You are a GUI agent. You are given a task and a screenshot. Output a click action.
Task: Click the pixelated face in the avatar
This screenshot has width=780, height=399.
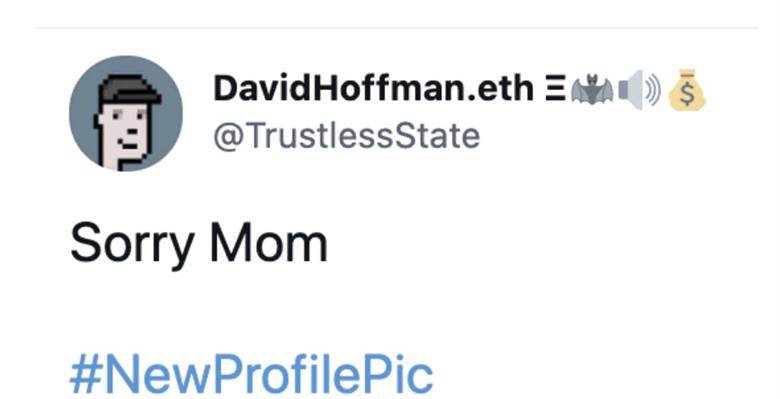(x=124, y=132)
